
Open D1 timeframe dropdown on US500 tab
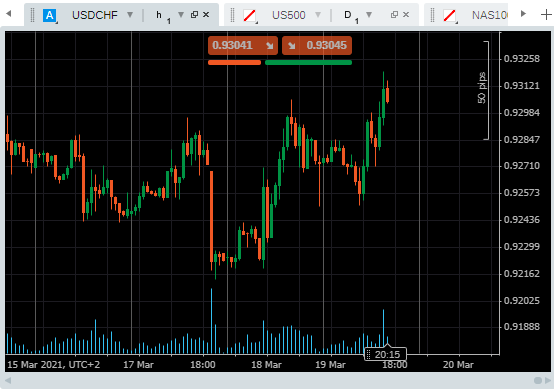click(369, 14)
